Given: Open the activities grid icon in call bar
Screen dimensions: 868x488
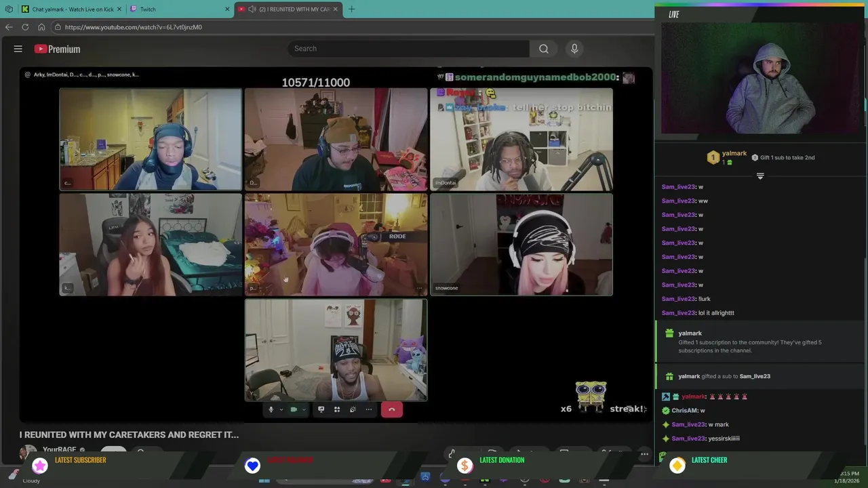Looking at the screenshot, I should point(336,409).
